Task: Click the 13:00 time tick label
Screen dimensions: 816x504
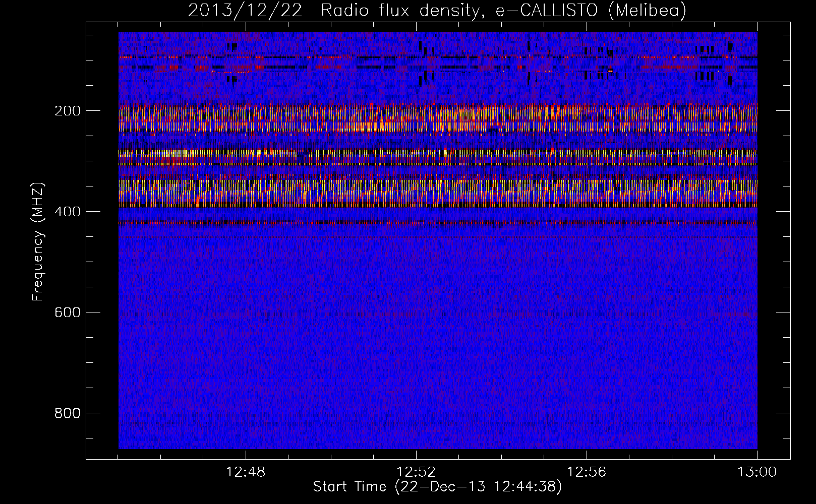Action: coord(757,472)
